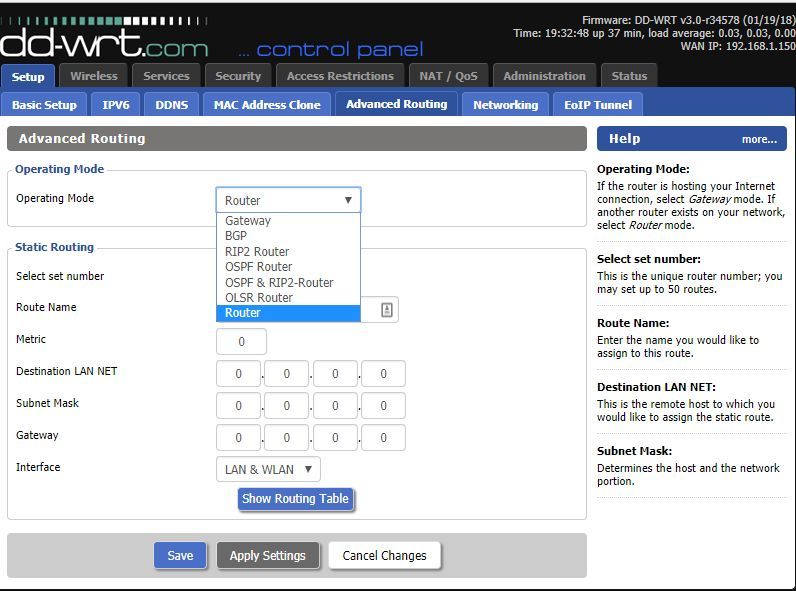Image resolution: width=796 pixels, height=591 pixels.
Task: Click the Time: 19:32:48 uptime text
Action: coord(654,34)
